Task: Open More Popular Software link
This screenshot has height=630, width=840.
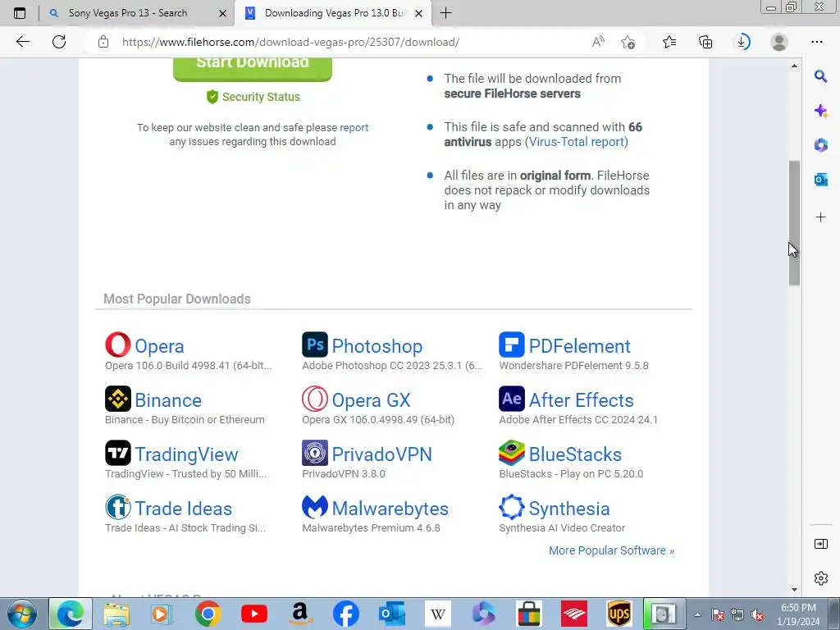Action: click(611, 550)
